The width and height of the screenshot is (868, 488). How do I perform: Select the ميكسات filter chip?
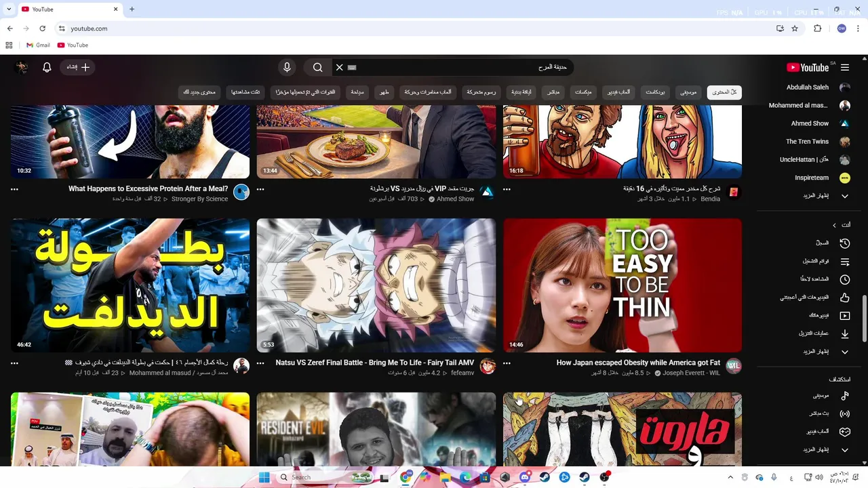583,92
